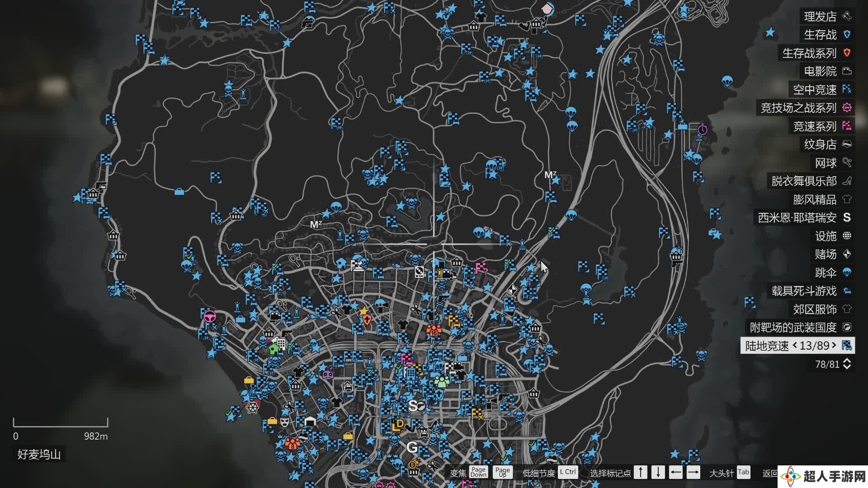Click the white G mission marker

coord(412,447)
